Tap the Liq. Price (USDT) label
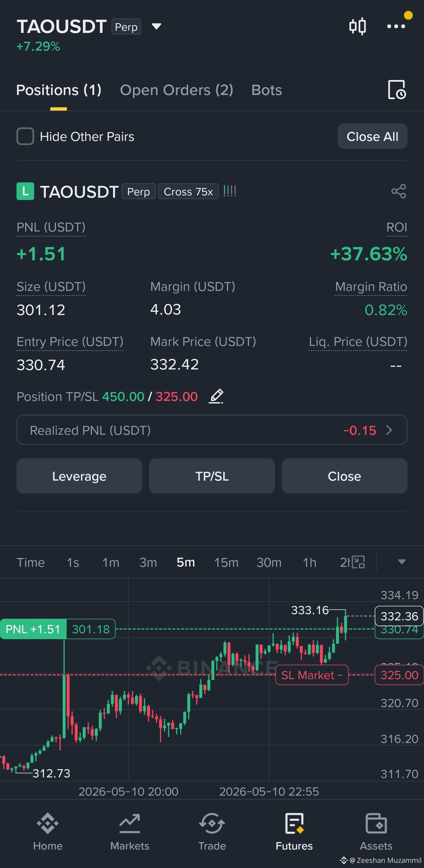The height and width of the screenshot is (868, 424). coord(358,342)
